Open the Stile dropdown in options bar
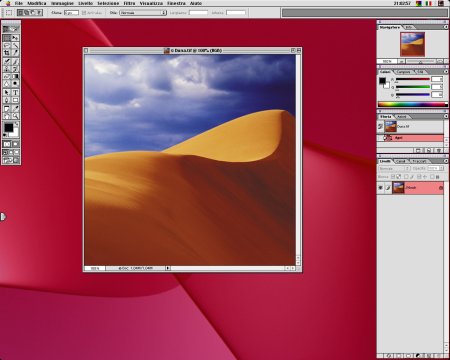The width and height of the screenshot is (450, 360). click(x=143, y=13)
